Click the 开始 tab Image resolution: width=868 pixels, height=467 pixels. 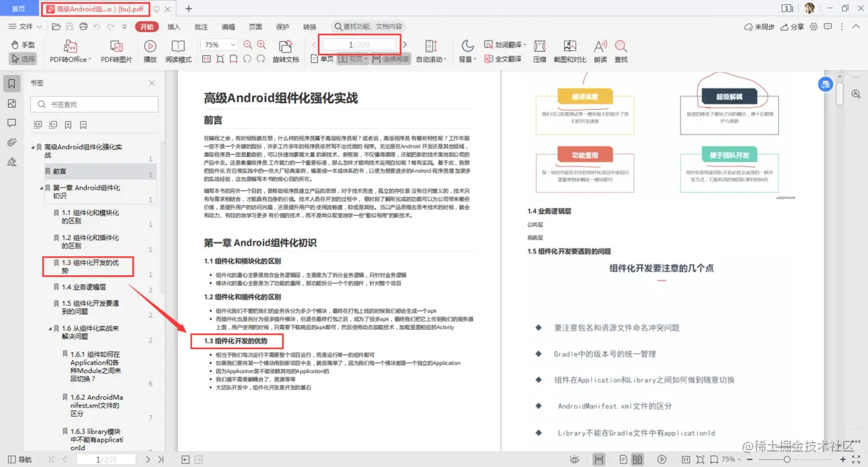[147, 27]
